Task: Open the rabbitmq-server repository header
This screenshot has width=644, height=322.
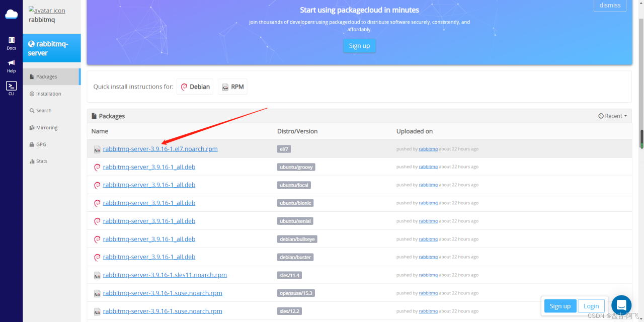Action: point(51,48)
